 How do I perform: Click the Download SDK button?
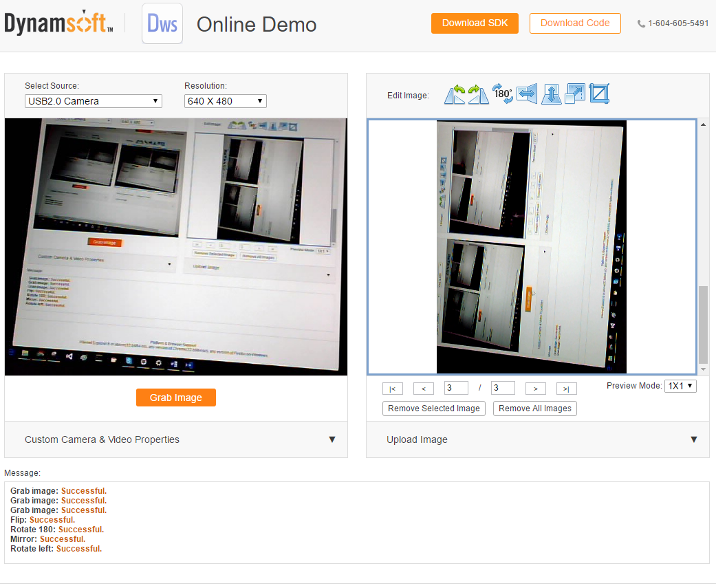[x=475, y=23]
